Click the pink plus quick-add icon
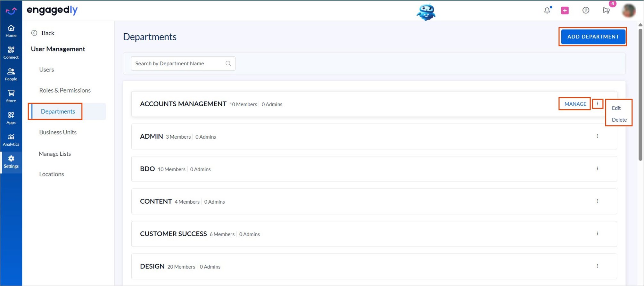 [565, 11]
